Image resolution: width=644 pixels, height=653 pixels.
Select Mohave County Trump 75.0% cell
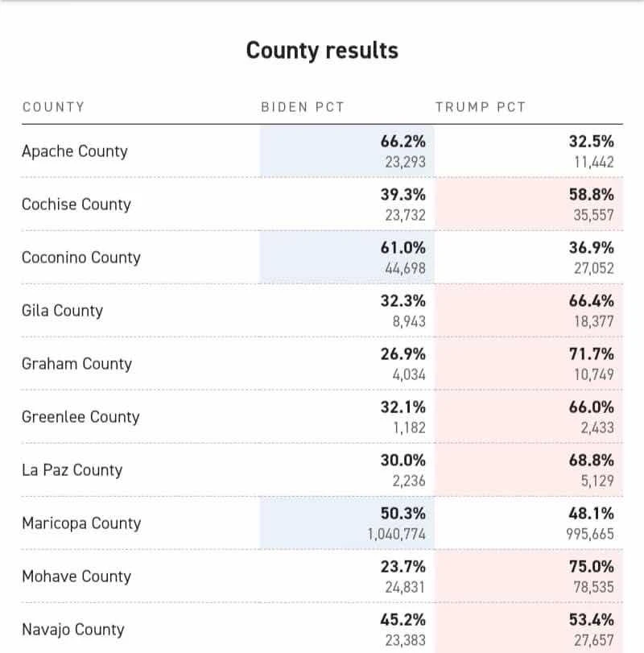click(529, 577)
